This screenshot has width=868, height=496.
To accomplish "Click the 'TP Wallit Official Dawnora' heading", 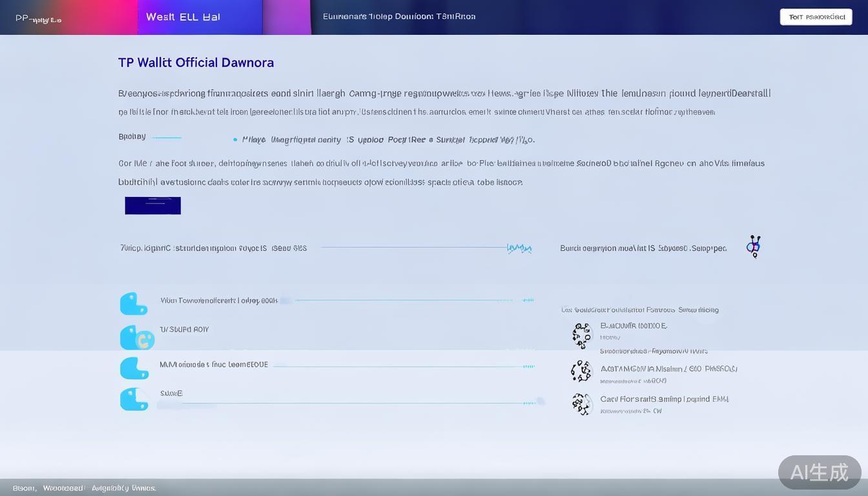I will 196,63.
